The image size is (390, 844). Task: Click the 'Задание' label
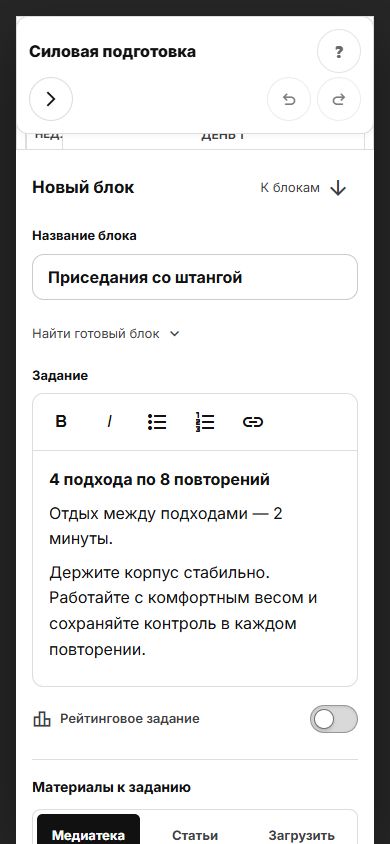(60, 376)
